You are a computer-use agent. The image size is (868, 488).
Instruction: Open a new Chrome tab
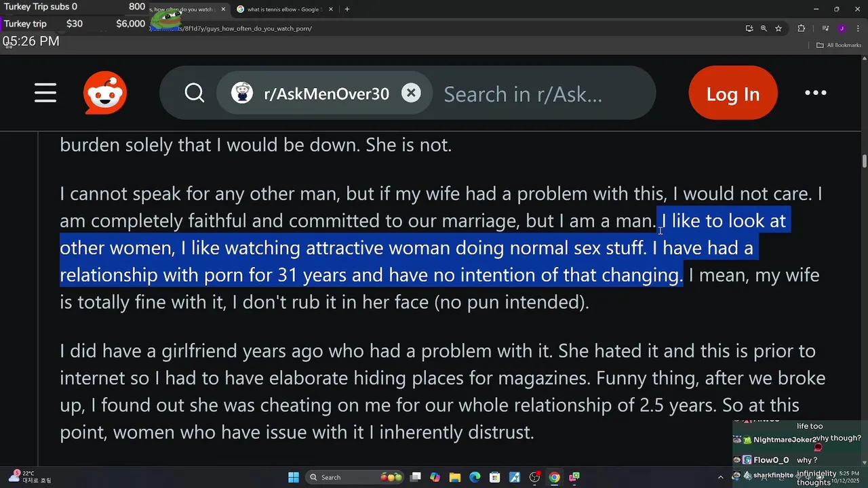(347, 9)
